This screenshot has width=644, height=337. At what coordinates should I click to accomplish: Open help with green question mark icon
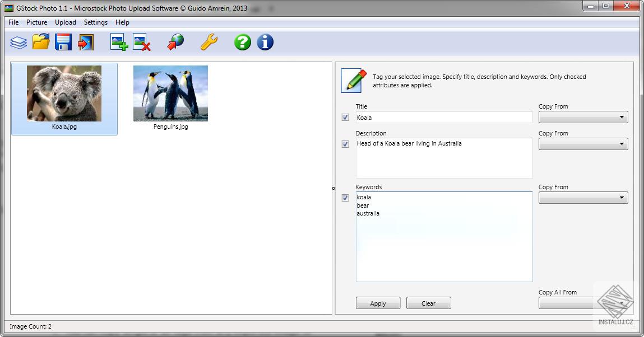pyautogui.click(x=243, y=42)
